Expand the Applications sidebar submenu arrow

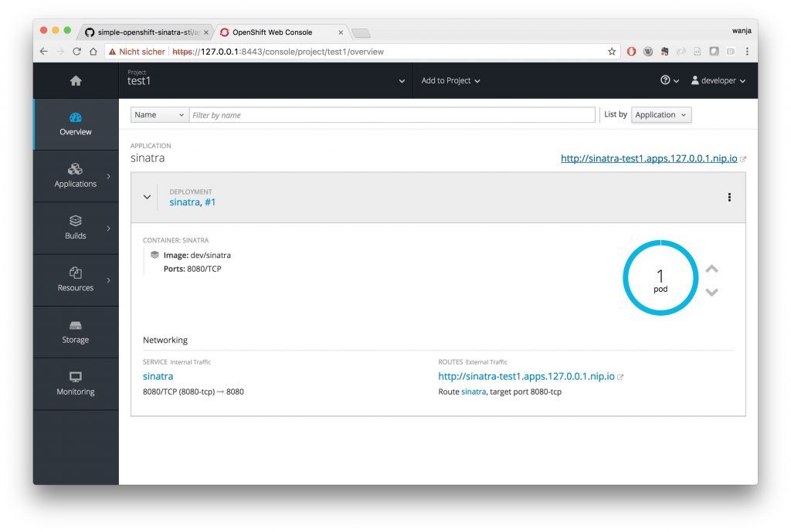pyautogui.click(x=108, y=176)
